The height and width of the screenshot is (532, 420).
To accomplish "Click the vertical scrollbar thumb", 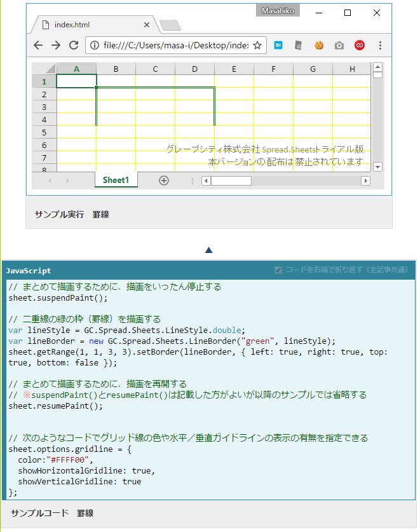I will point(377,74).
